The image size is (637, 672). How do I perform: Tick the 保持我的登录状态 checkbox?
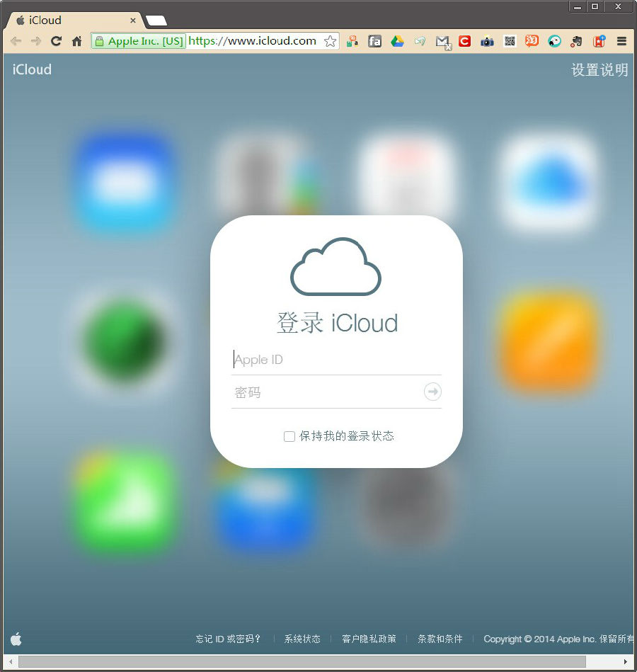click(x=289, y=436)
